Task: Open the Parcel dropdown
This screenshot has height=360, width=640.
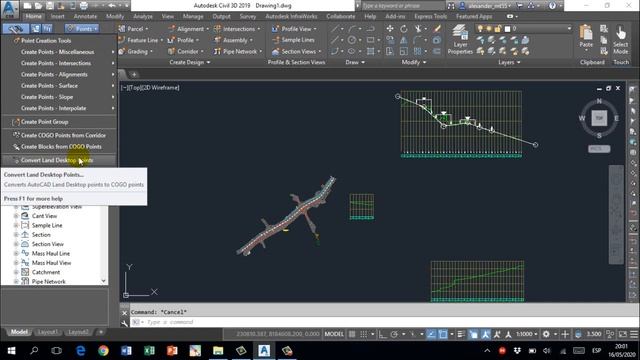Action: 133,29
